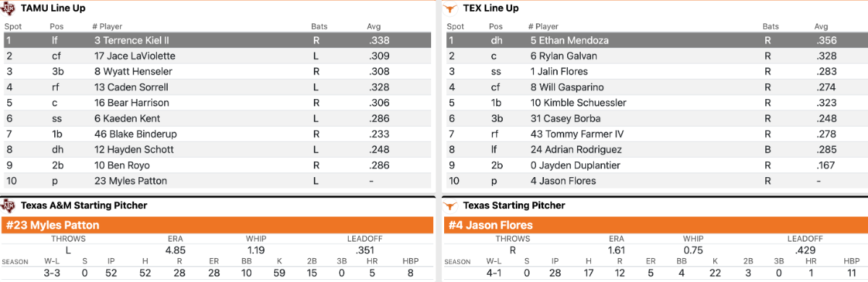Select Tommy Farmer IV row
This screenshot has height=282, width=868.
655,134
